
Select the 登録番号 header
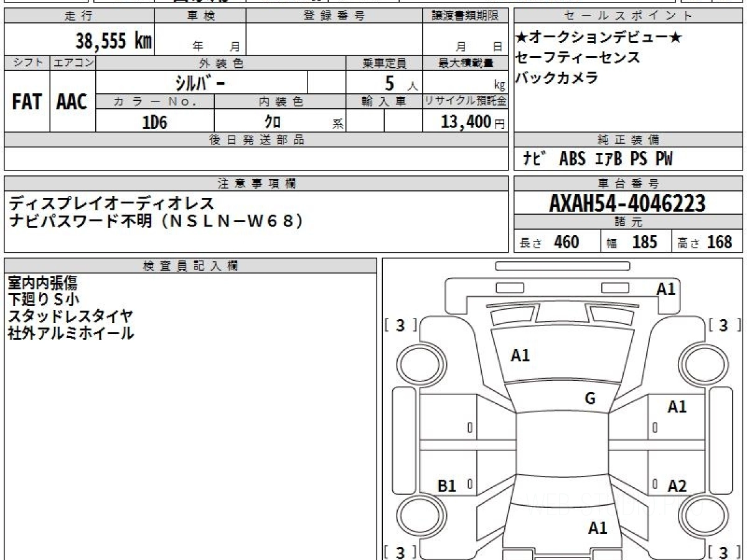pos(334,16)
